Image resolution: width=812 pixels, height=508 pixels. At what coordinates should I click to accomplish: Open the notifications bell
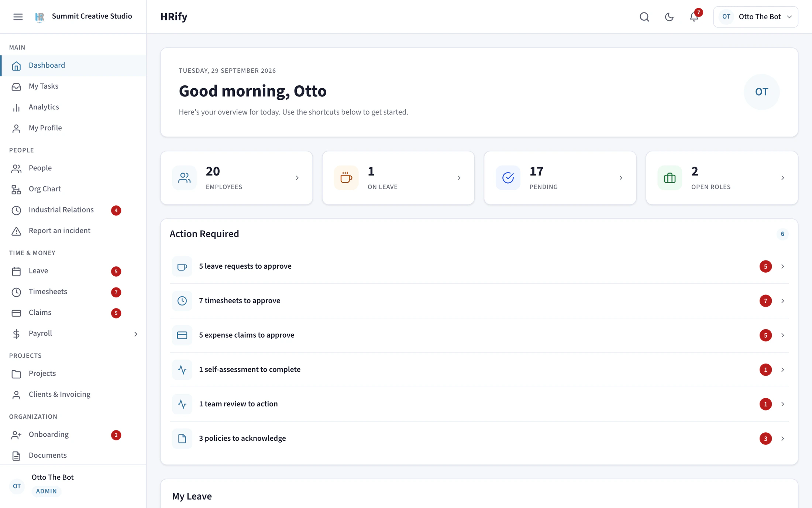coord(694,17)
